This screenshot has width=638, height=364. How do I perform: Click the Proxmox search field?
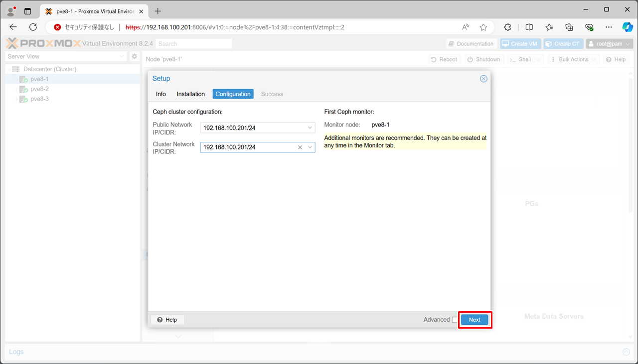point(193,44)
